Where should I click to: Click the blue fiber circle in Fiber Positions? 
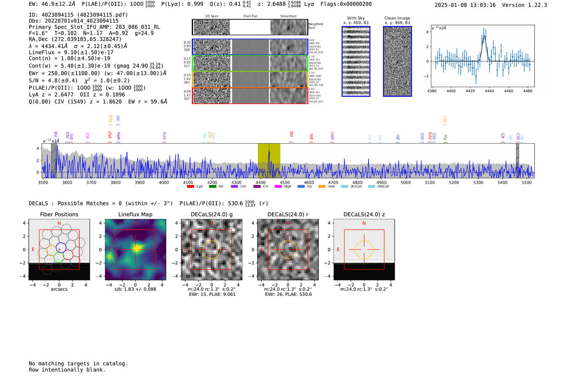61,248
